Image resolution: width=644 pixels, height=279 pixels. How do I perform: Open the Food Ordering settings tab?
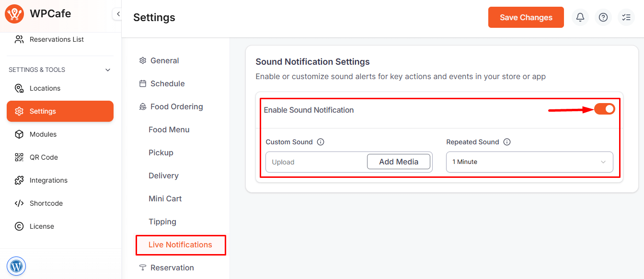click(176, 106)
